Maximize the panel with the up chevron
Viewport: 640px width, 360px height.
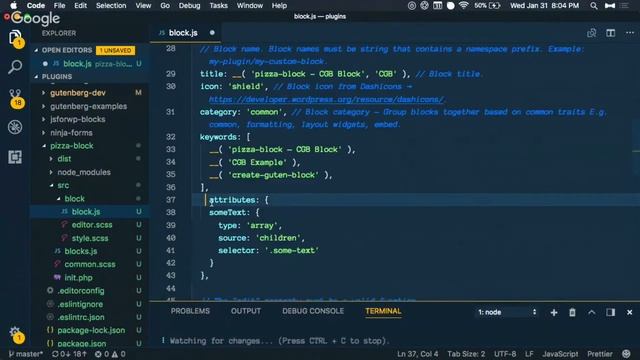pyautogui.click(x=592, y=312)
